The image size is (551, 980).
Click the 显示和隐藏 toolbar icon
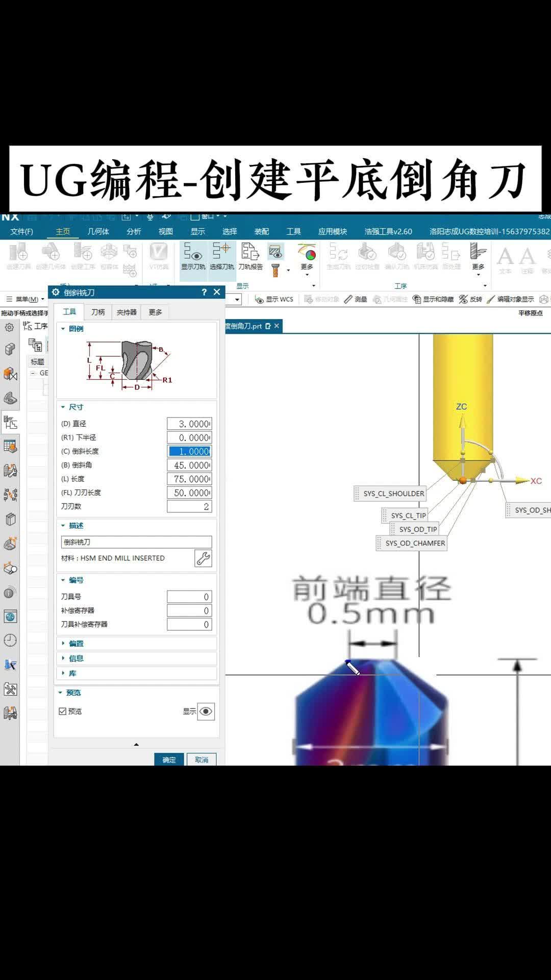433,299
